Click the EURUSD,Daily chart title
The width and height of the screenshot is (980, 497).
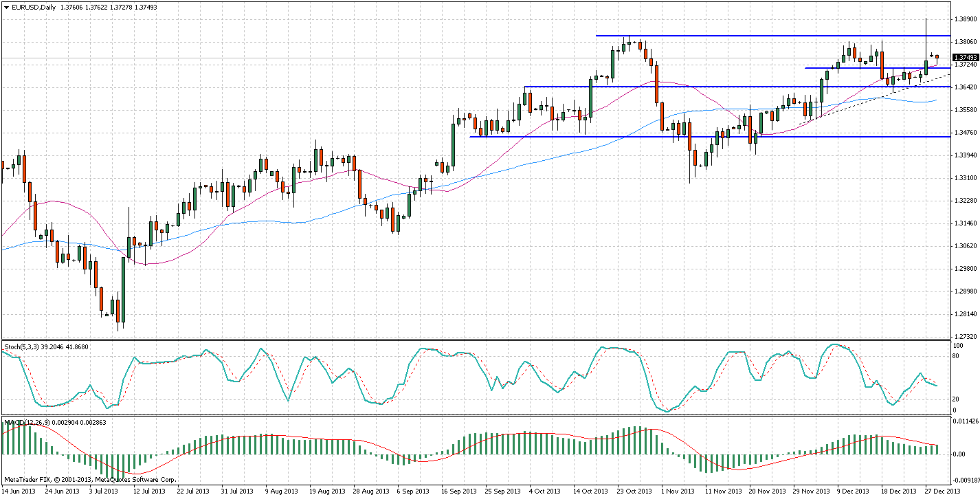coord(34,5)
